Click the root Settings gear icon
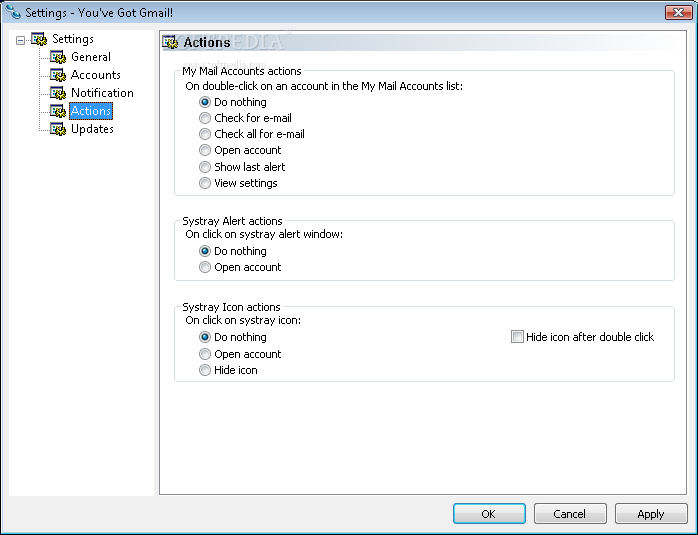 [x=39, y=39]
